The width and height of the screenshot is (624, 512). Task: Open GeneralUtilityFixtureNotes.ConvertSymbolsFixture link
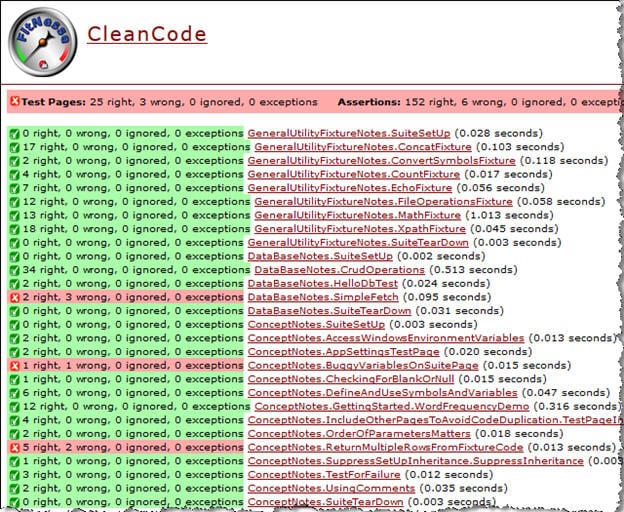[381, 161]
